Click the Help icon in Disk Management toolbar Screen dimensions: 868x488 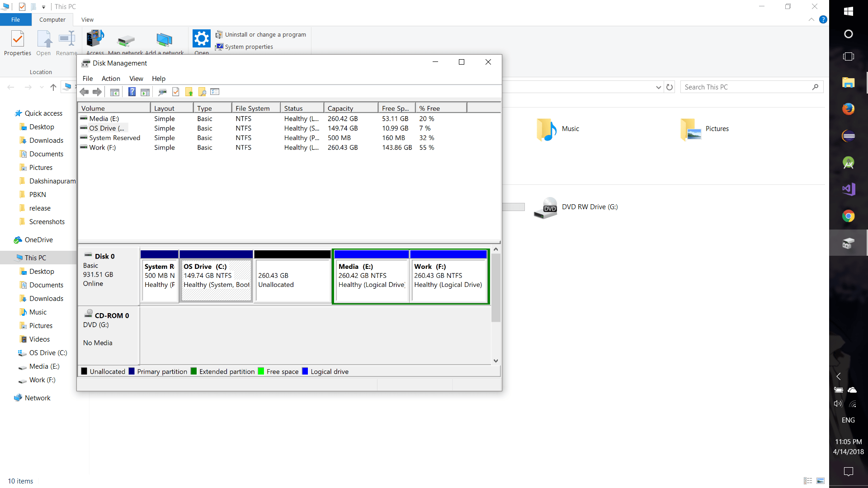point(132,92)
